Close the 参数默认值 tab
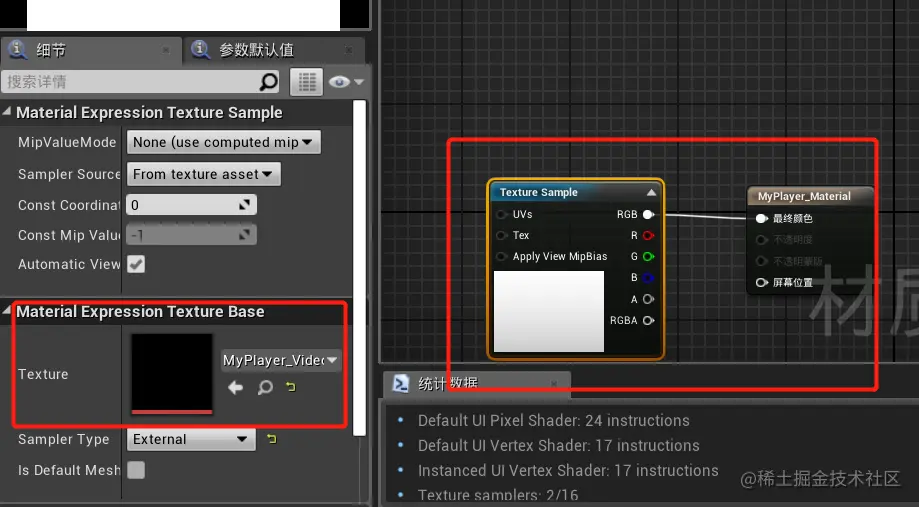Viewport: 919px width, 507px height. (349, 50)
